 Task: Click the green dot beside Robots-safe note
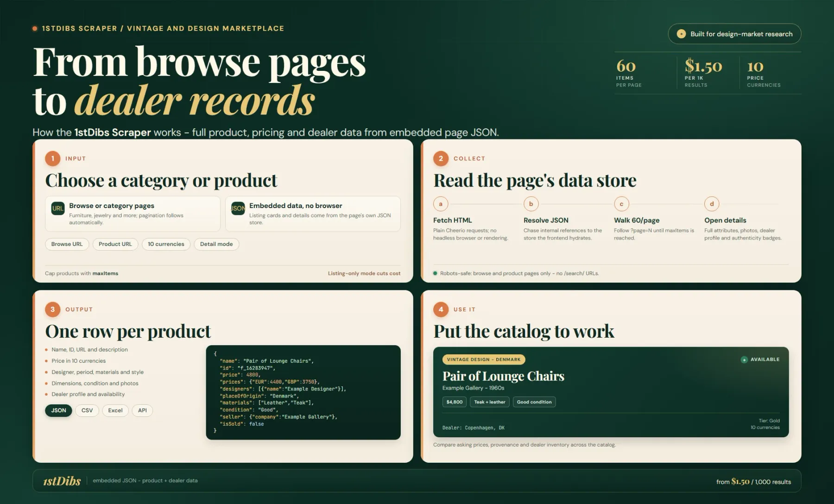tap(435, 273)
